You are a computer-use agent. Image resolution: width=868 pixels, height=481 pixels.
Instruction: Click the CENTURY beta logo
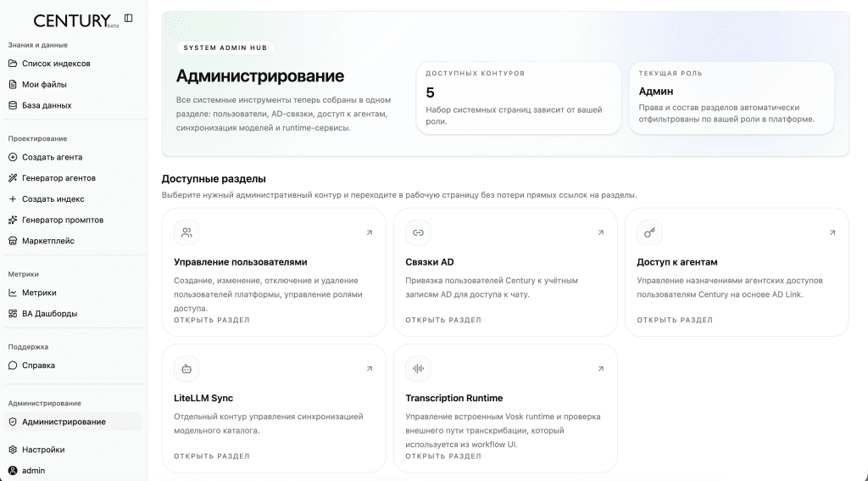75,21
